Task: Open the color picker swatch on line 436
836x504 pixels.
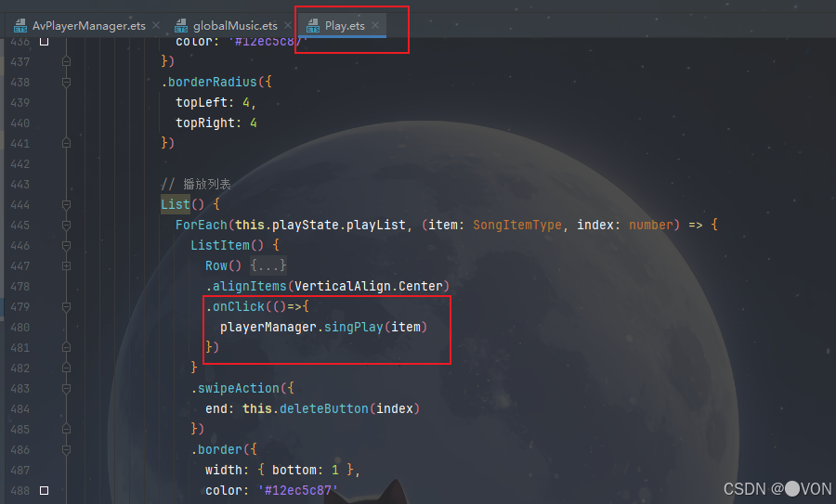Action: pos(45,41)
